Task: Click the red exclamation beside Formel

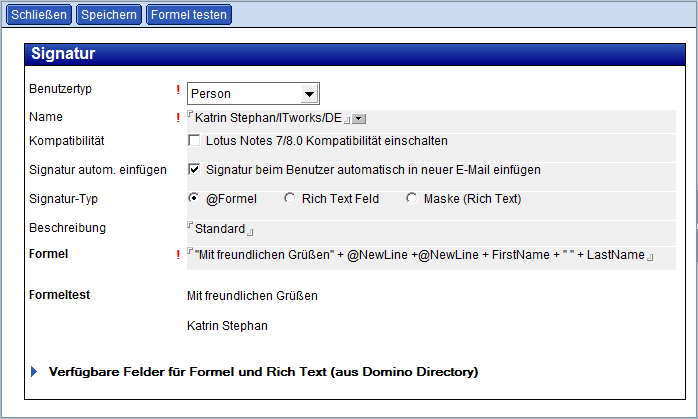Action: 178,255
